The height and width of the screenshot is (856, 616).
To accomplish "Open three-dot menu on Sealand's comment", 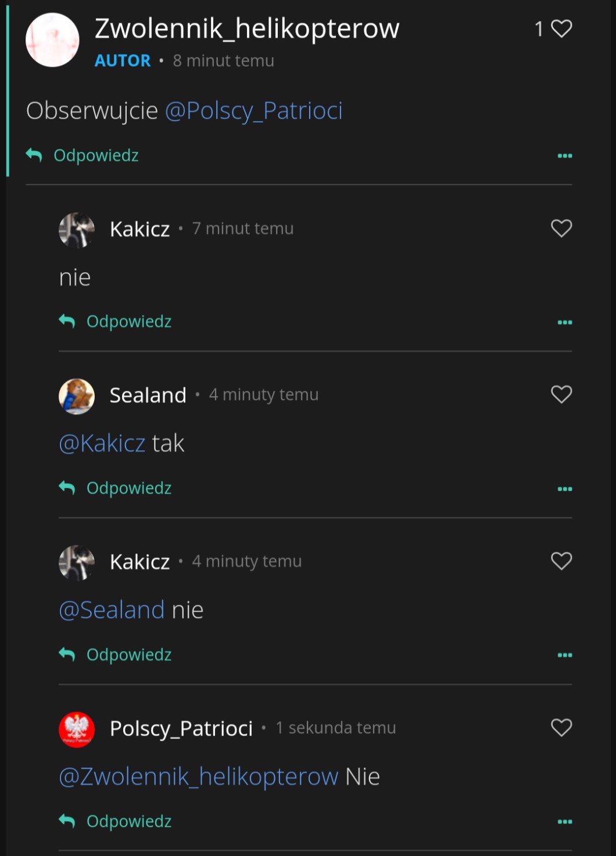I will point(565,489).
